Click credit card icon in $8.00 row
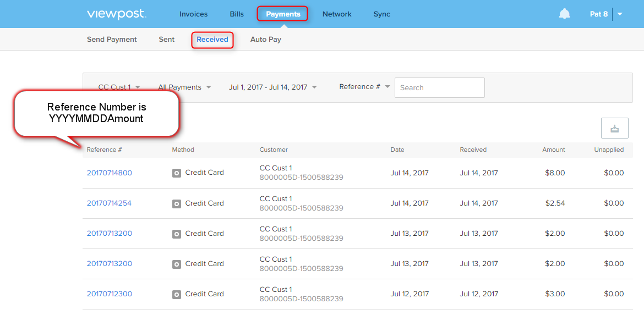Screen dimensions: 644x315 click(x=176, y=173)
